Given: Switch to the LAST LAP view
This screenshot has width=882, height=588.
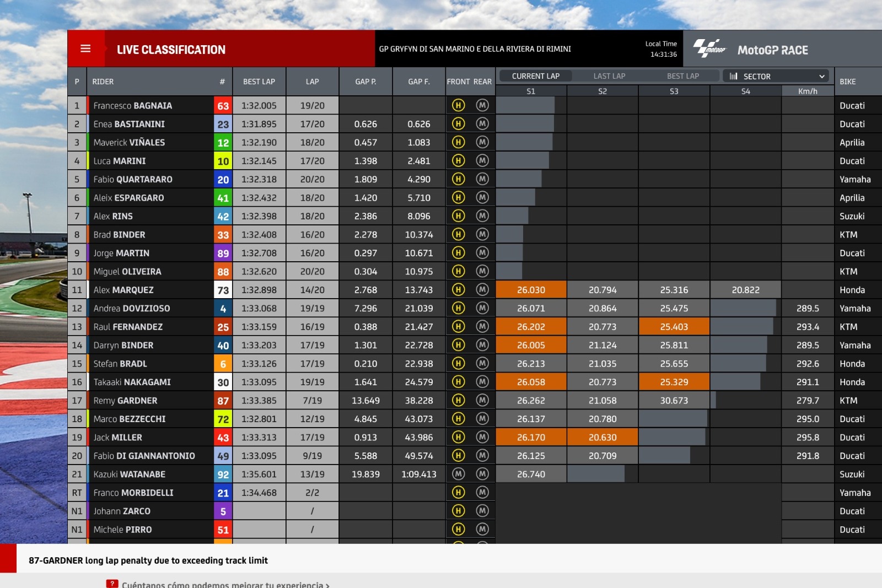Looking at the screenshot, I should click(x=609, y=76).
